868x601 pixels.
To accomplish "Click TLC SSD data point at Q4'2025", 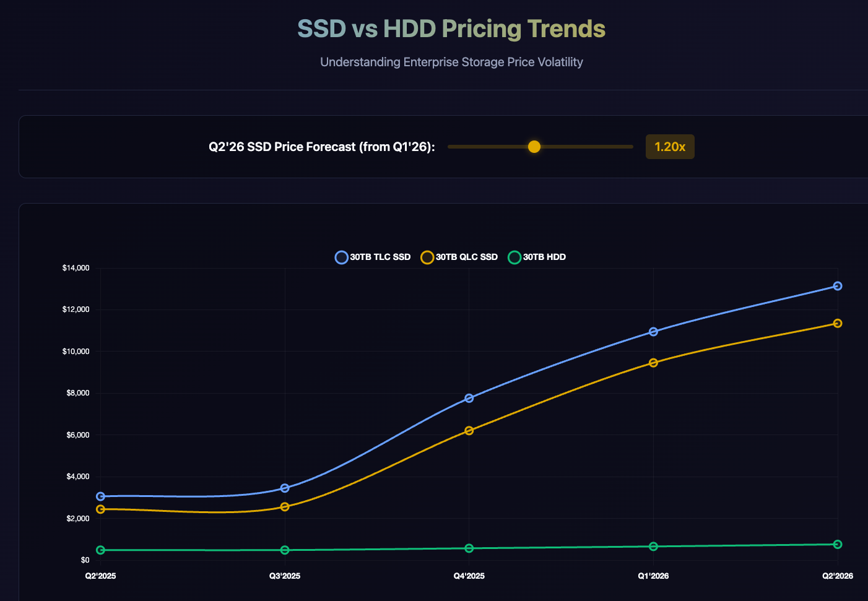I will coord(469,398).
